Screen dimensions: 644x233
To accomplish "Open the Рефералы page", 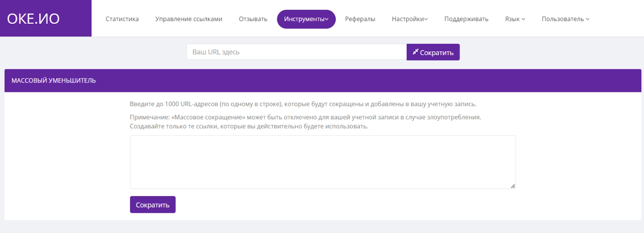I will 360,19.
